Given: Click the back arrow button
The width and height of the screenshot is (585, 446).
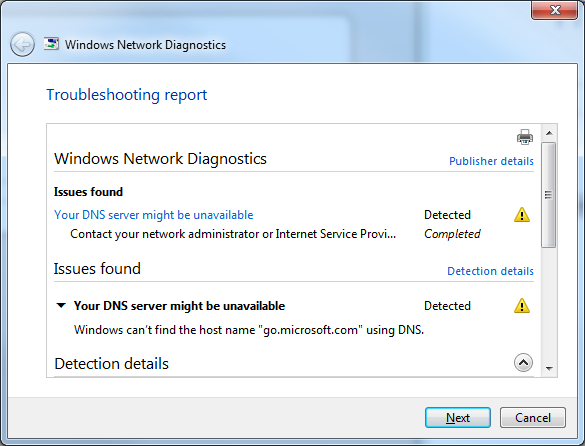Looking at the screenshot, I should [22, 45].
